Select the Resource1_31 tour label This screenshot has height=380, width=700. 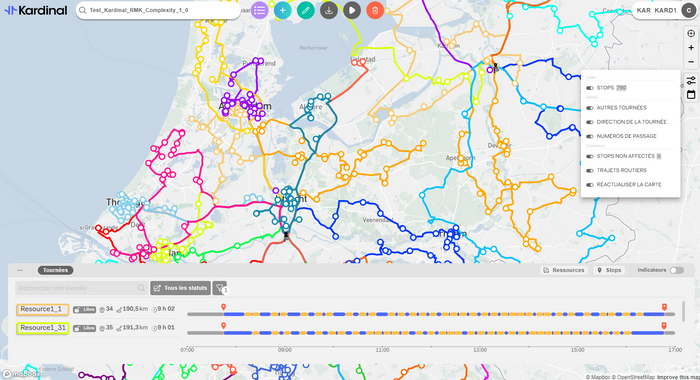tap(42, 328)
